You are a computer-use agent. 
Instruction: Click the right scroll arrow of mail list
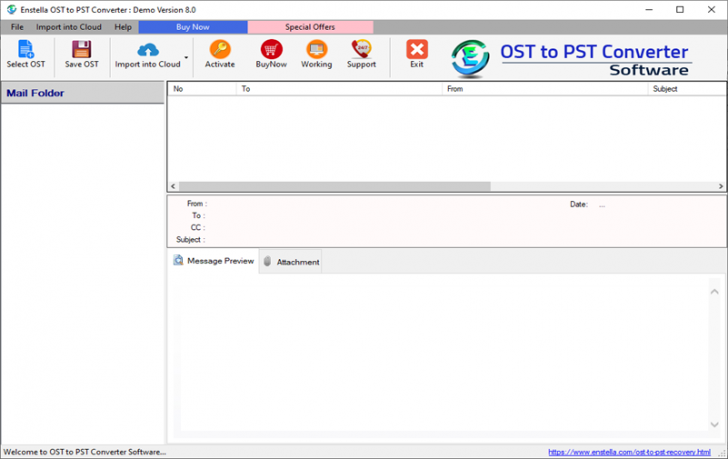point(721,186)
